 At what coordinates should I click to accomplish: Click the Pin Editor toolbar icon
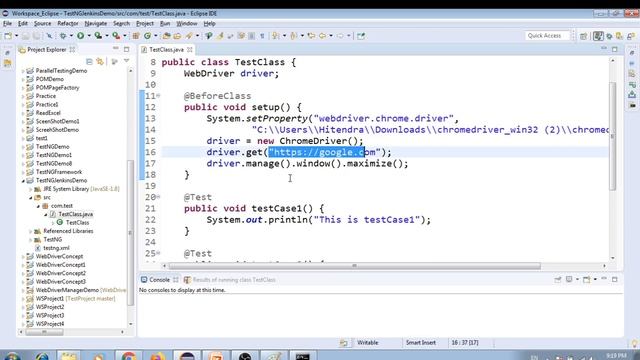point(361,36)
